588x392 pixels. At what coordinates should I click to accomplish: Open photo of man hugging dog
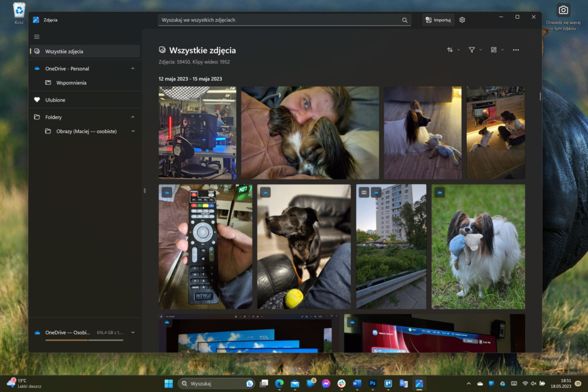point(310,133)
